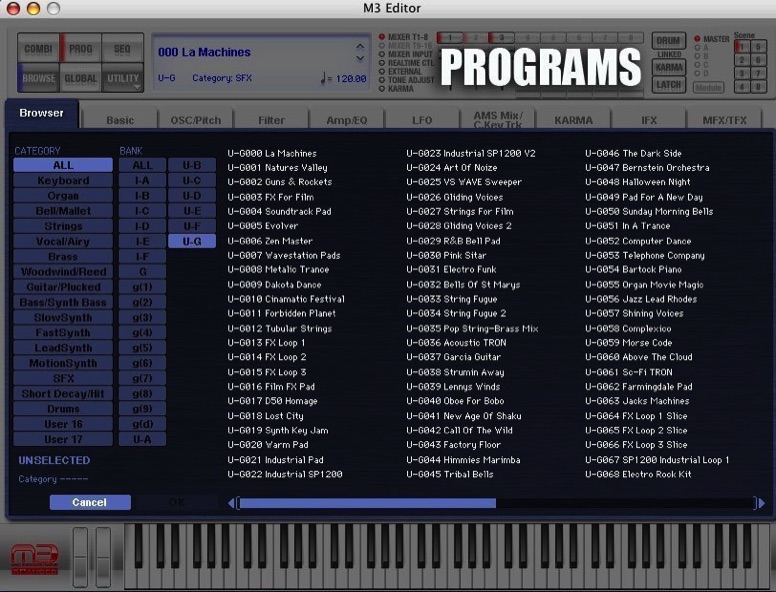Image resolution: width=776 pixels, height=592 pixels.
Task: Open the Amp/EQ tab
Action: (x=346, y=120)
